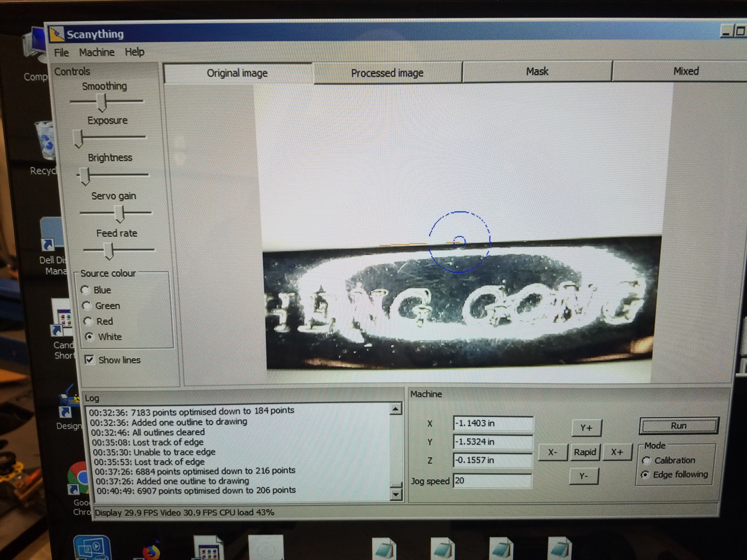Select log line "All outlines cleared"
Screen dimensions: 747x560
[x=148, y=432]
